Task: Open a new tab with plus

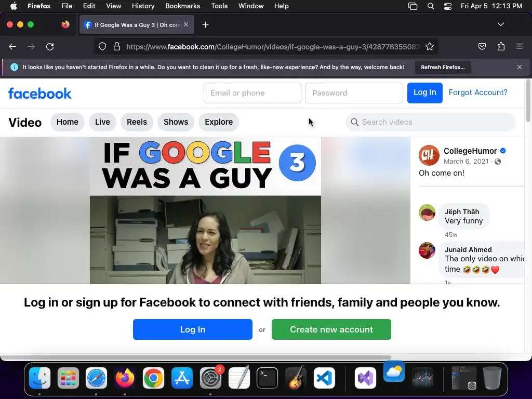Action: point(205,25)
